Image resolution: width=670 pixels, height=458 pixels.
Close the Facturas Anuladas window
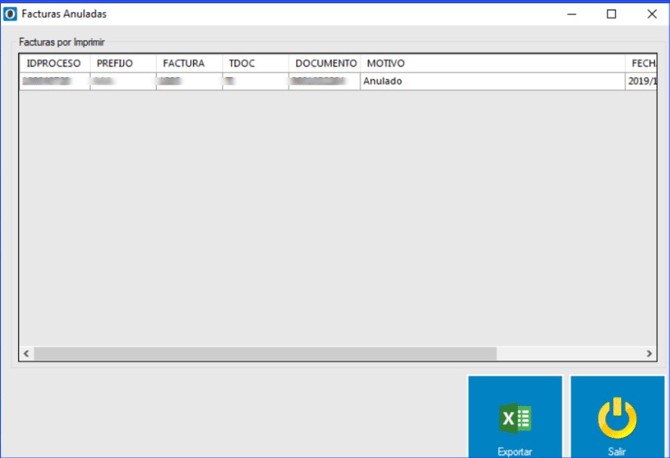click(x=650, y=14)
